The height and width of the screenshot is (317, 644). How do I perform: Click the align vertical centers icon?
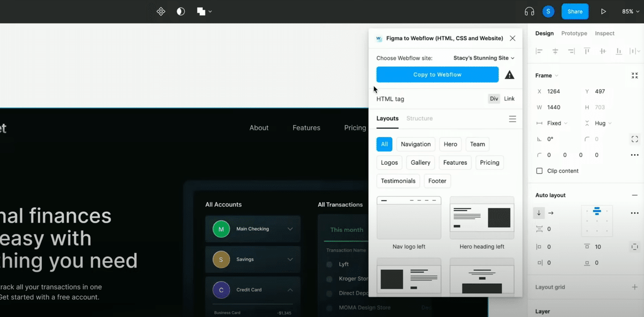point(603,51)
